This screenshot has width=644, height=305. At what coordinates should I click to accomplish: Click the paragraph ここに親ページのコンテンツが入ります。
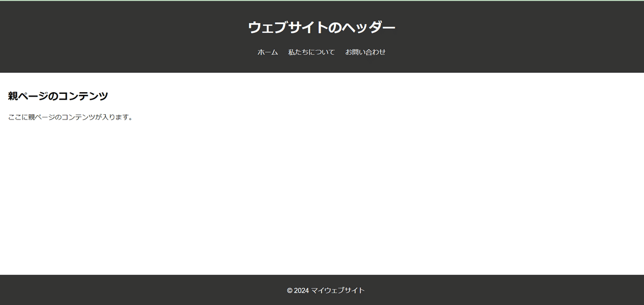tap(70, 117)
